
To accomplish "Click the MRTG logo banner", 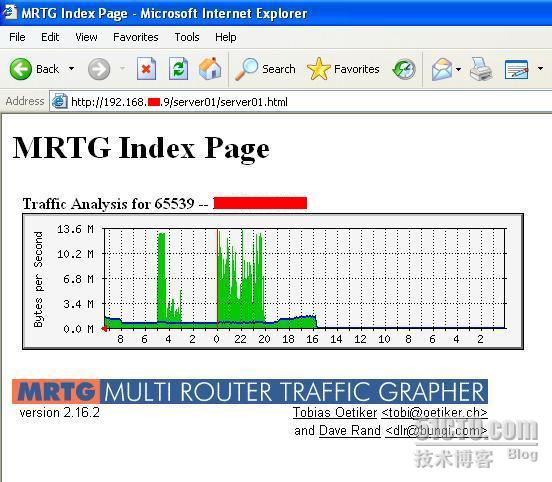I will click(x=250, y=392).
